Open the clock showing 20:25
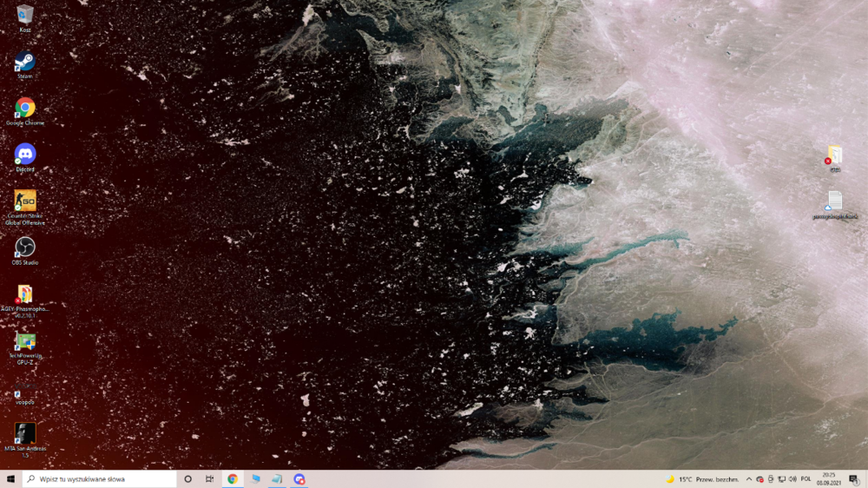868x488 pixels. pyautogui.click(x=829, y=479)
